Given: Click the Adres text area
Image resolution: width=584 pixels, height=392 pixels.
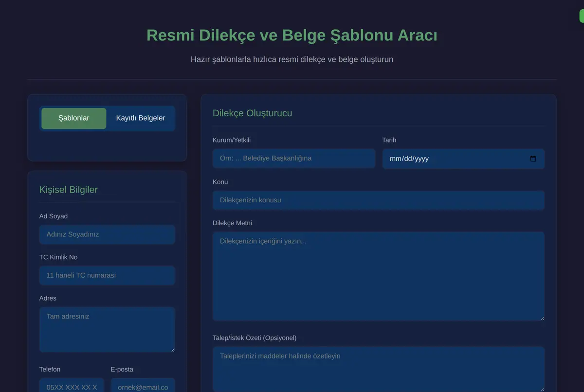Looking at the screenshot, I should click(107, 329).
